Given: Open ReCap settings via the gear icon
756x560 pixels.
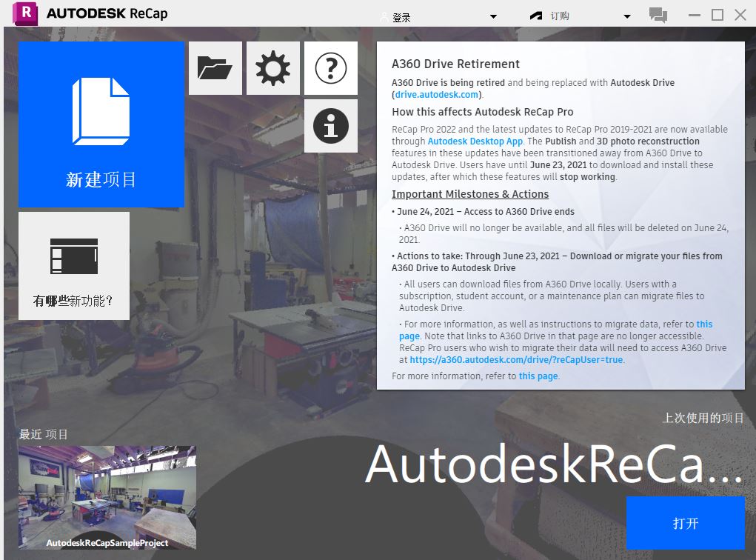Looking at the screenshot, I should click(272, 67).
